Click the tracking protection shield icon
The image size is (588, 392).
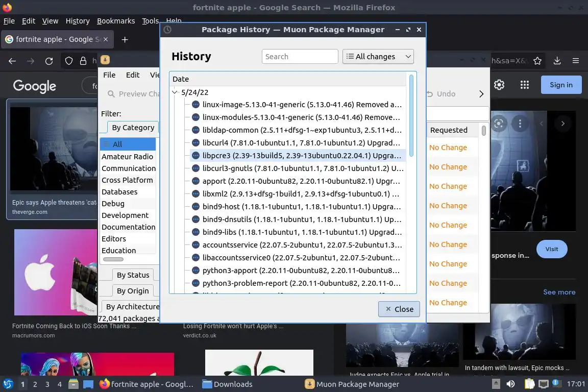point(68,61)
